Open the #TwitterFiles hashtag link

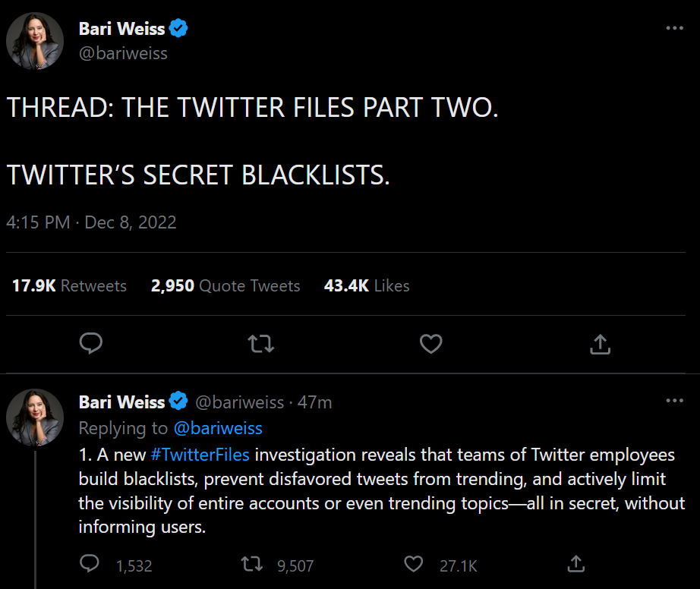pyautogui.click(x=200, y=455)
